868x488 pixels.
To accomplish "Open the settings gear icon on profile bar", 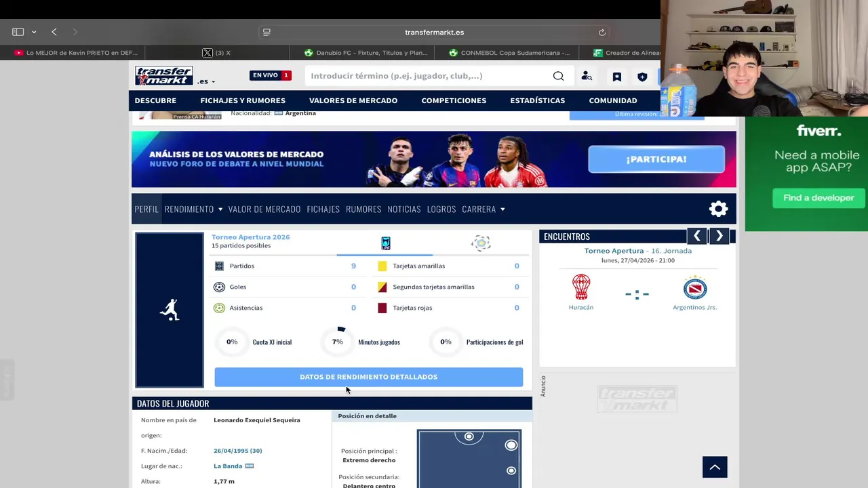I will pyautogui.click(x=718, y=209).
